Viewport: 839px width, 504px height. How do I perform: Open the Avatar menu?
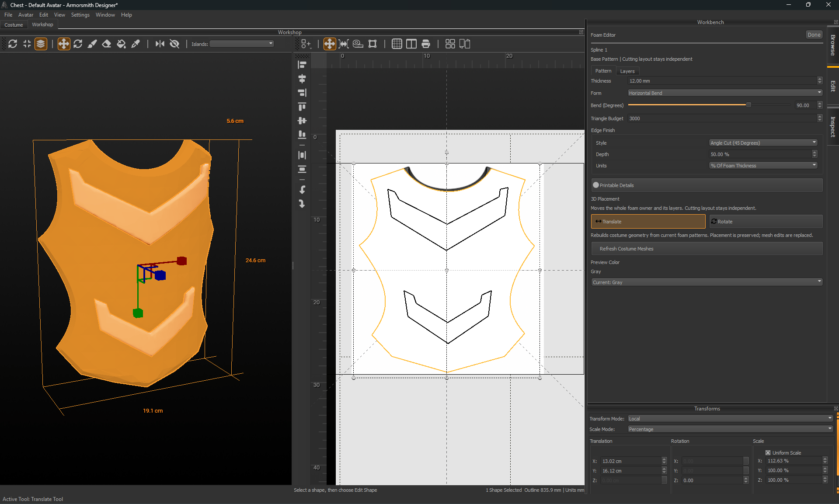pos(26,15)
